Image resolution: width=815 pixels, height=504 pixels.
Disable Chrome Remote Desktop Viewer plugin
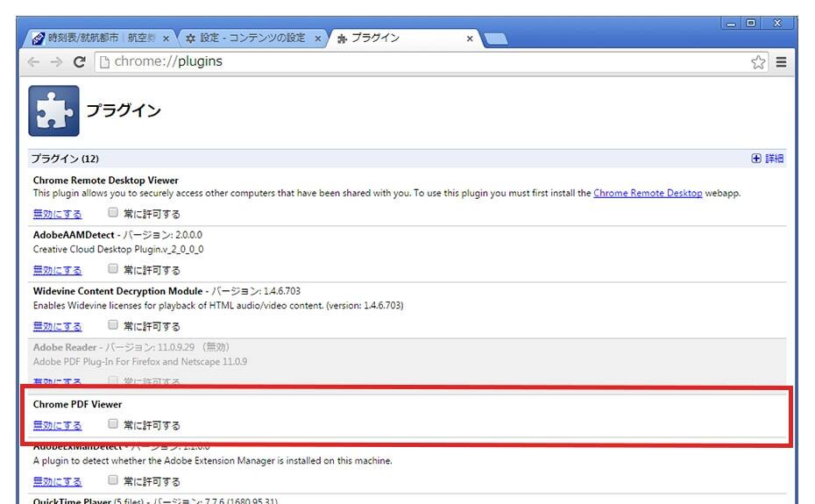[57, 214]
